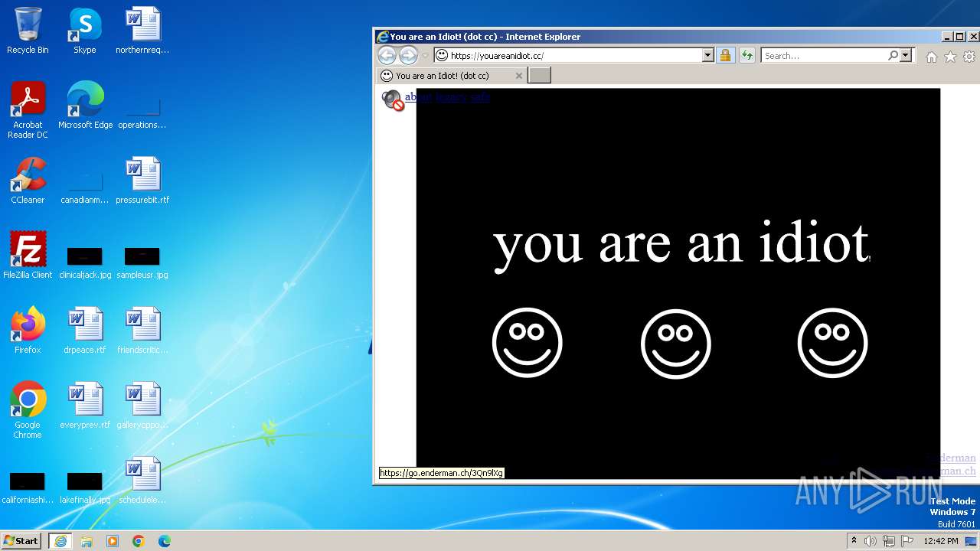Click the Internet Explorer Forward button

[408, 55]
